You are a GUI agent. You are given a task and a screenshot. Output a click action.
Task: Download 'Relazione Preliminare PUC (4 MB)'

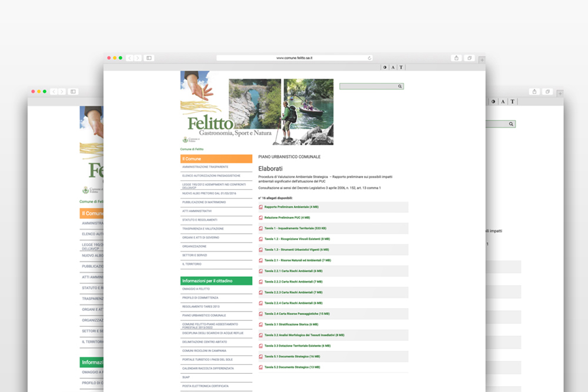(x=288, y=217)
